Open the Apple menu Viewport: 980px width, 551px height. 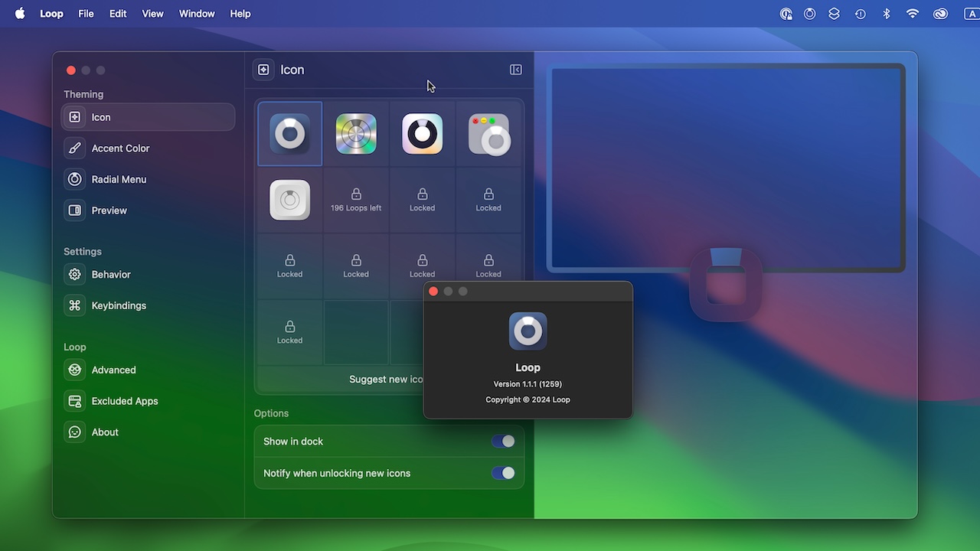pyautogui.click(x=20, y=14)
